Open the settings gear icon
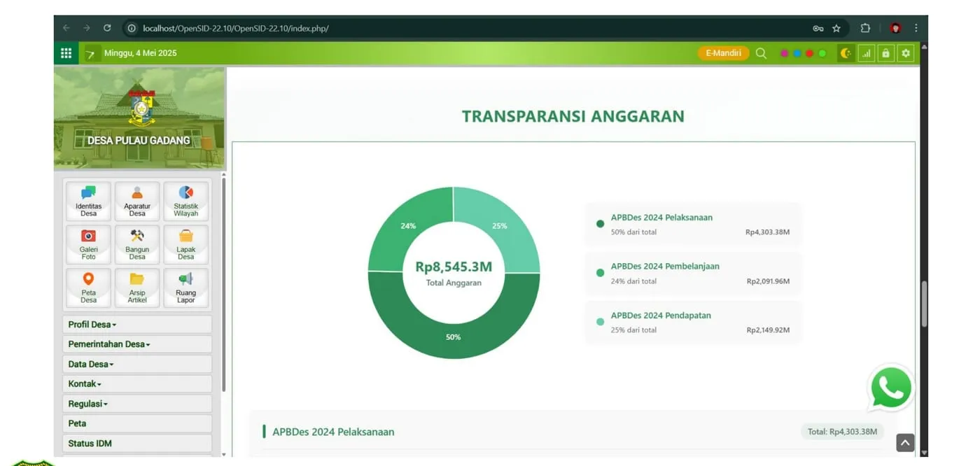Image resolution: width=980 pixels, height=466 pixels. pos(906,53)
